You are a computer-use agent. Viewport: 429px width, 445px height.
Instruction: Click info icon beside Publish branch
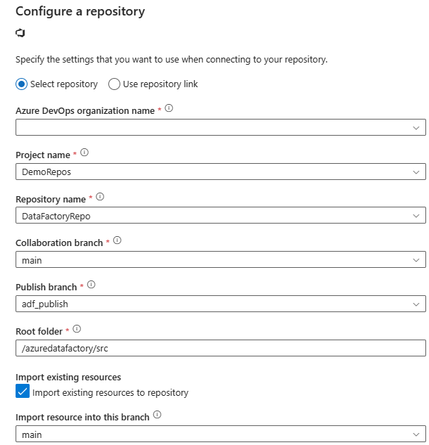click(91, 284)
